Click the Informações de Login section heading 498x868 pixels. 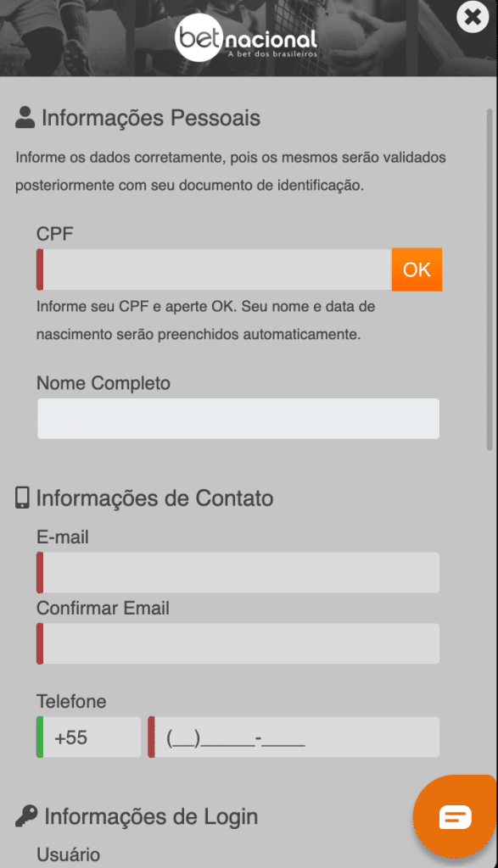coord(151,816)
